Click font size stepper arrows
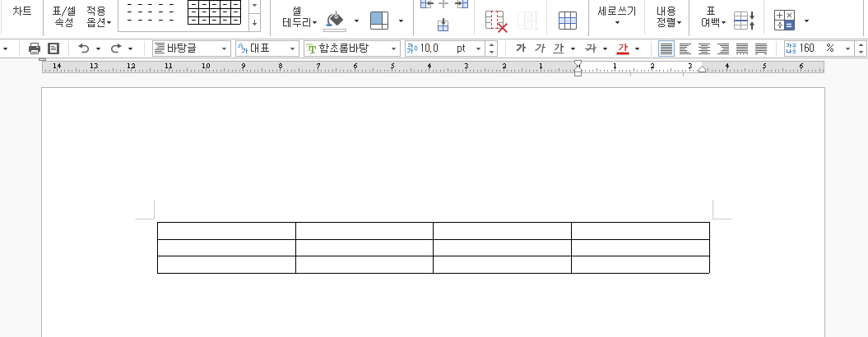 491,48
